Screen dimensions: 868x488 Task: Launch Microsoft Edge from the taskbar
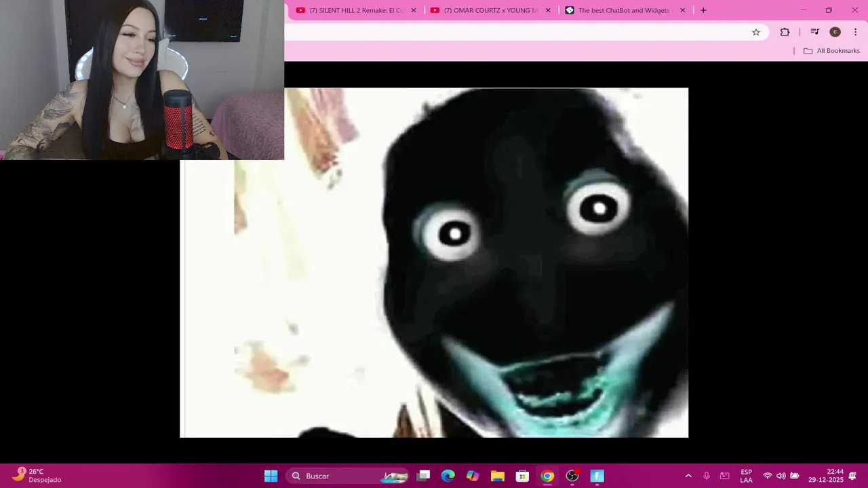coord(448,476)
